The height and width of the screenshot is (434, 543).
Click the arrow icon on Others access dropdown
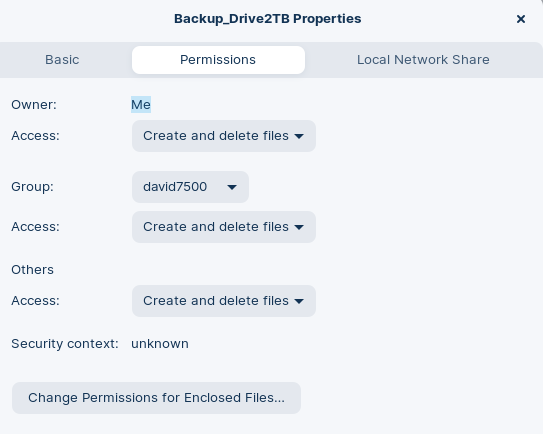pos(299,301)
